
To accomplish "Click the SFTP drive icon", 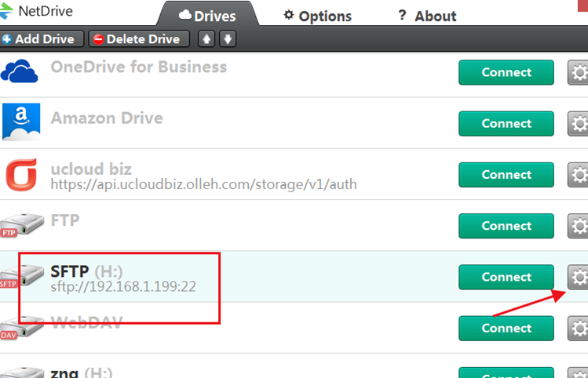I will tap(22, 276).
